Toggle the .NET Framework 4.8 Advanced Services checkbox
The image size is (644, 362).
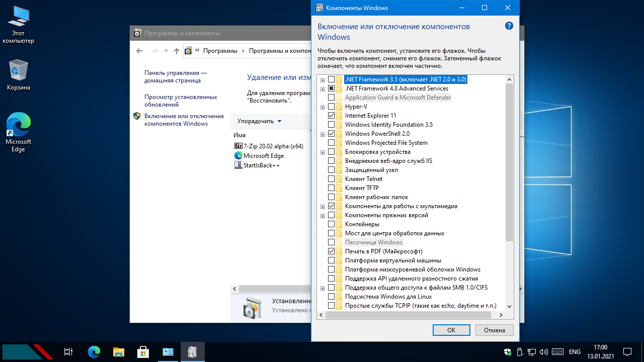pos(331,88)
